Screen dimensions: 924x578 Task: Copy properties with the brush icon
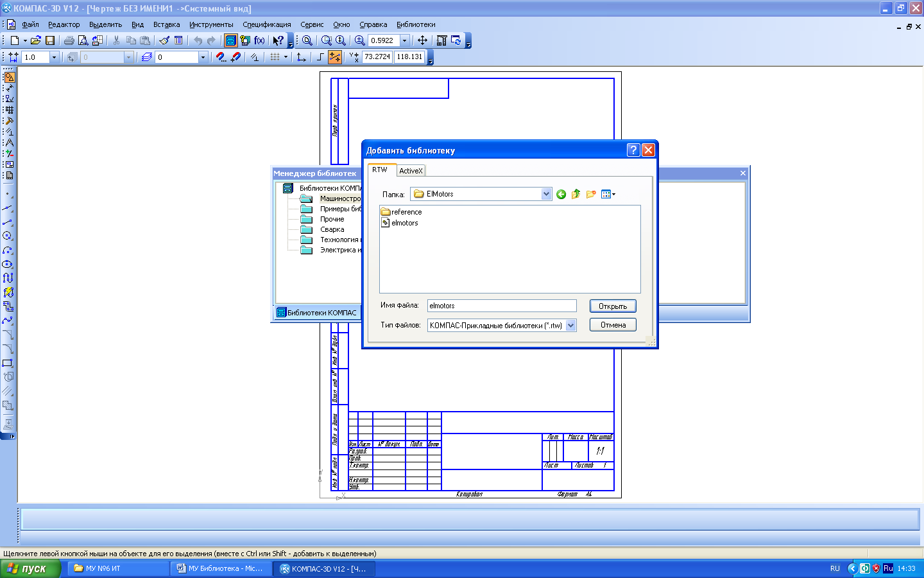point(164,40)
